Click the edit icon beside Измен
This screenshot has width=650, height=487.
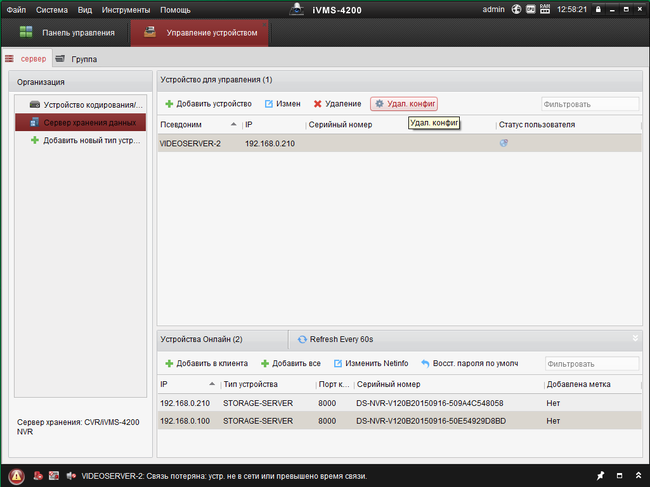269,104
